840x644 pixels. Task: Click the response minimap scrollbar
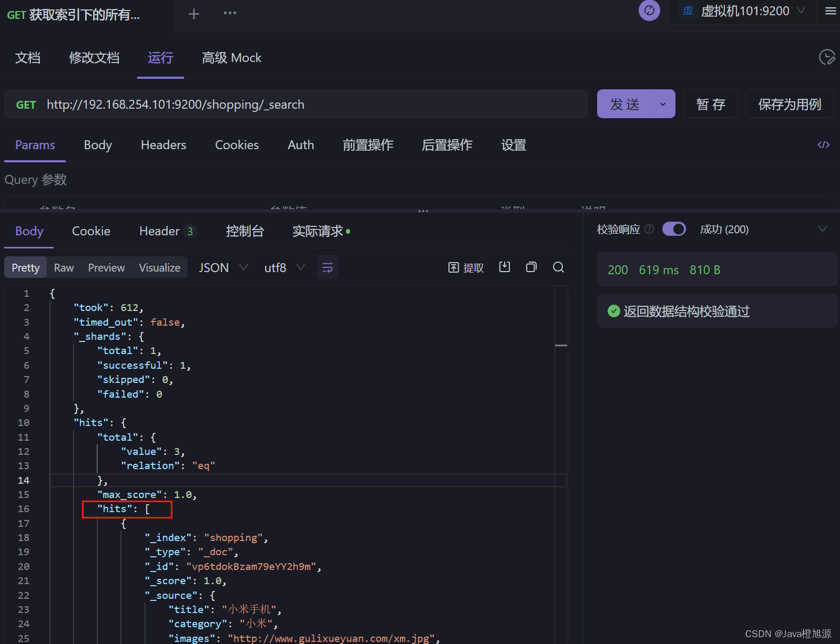pos(561,464)
